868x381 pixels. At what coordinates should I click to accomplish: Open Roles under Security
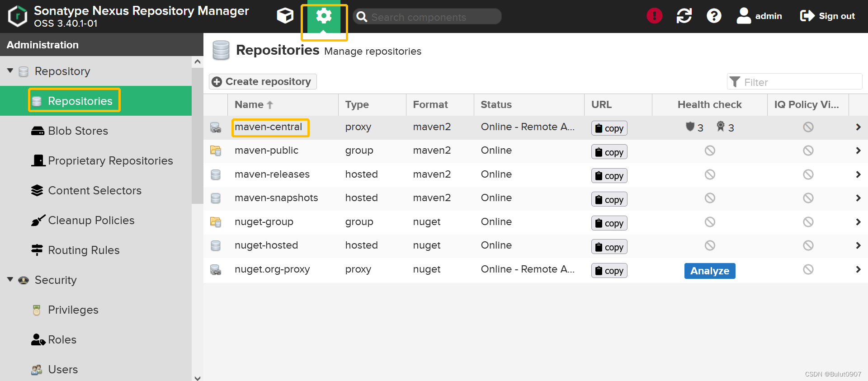[x=96, y=339]
